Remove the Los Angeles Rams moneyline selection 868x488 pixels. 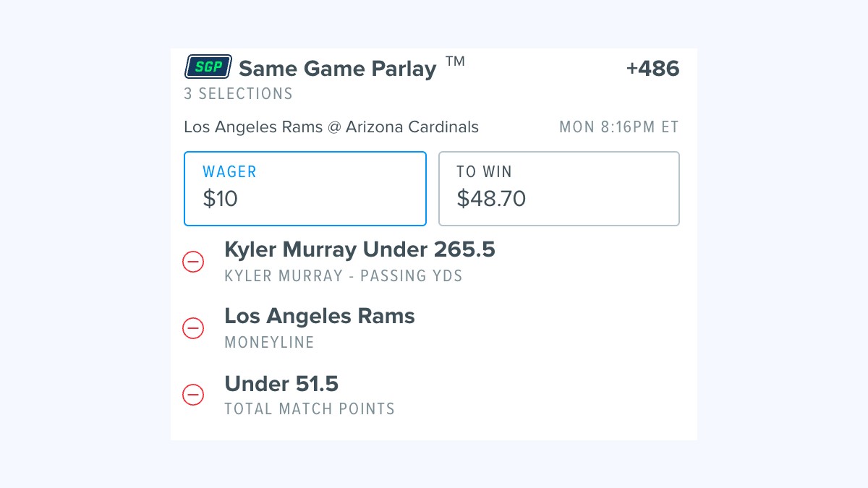[x=193, y=328]
